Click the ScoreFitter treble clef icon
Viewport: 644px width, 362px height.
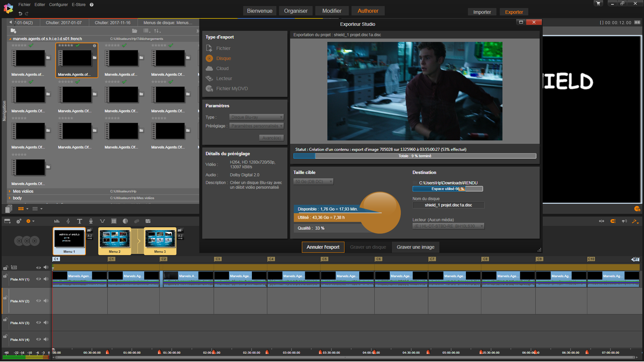pyautogui.click(x=68, y=221)
